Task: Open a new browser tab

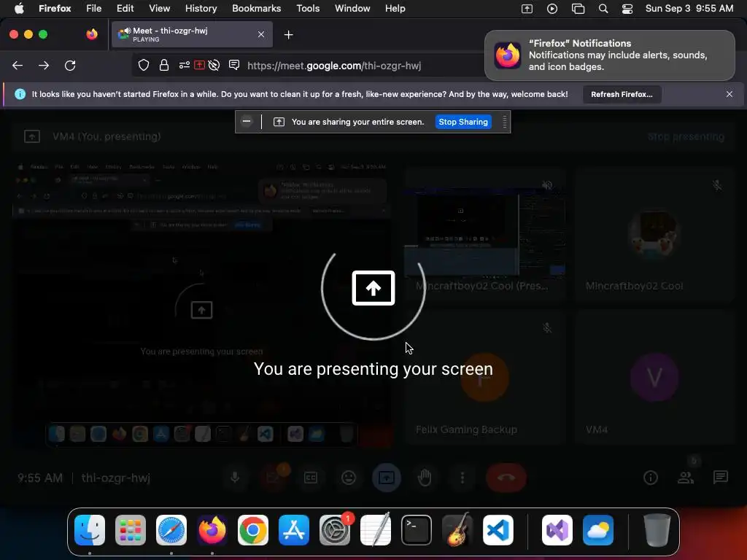Action: click(288, 35)
